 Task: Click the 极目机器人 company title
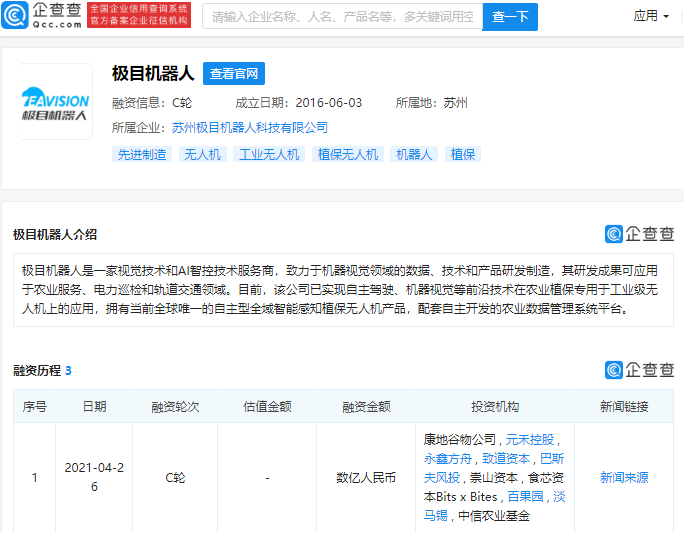click(x=153, y=73)
